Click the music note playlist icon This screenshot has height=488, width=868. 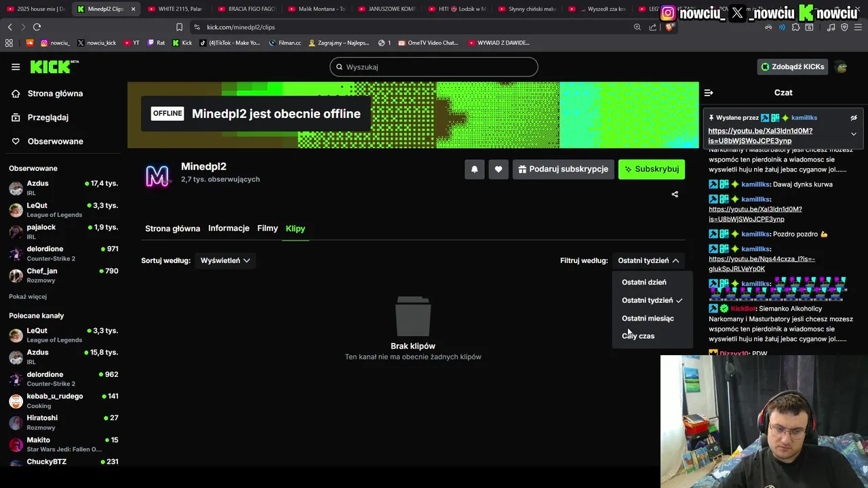[831, 27]
